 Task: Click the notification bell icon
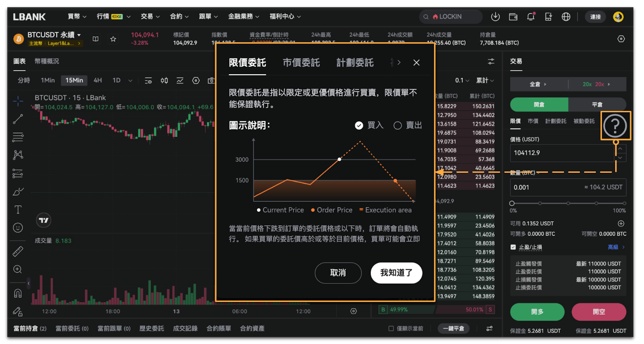point(530,17)
